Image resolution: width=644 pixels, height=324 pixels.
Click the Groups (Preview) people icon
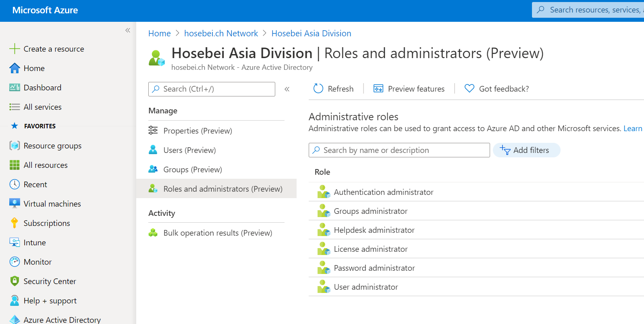point(153,169)
